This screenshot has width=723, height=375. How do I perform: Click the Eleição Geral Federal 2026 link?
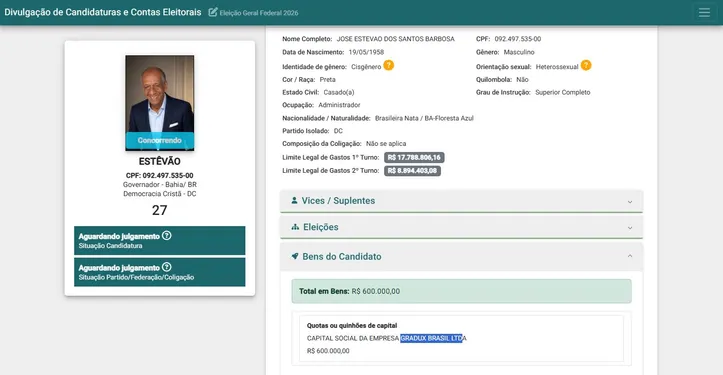pos(259,13)
